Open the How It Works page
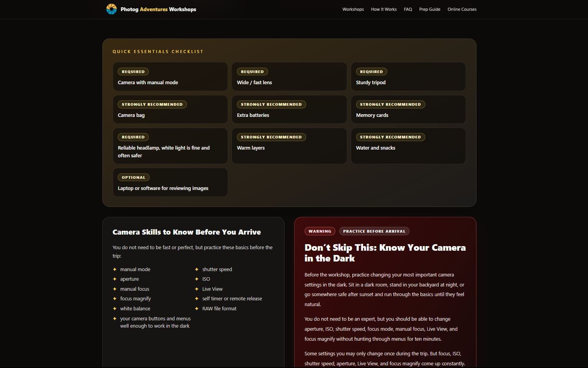588x368 pixels. coord(384,9)
